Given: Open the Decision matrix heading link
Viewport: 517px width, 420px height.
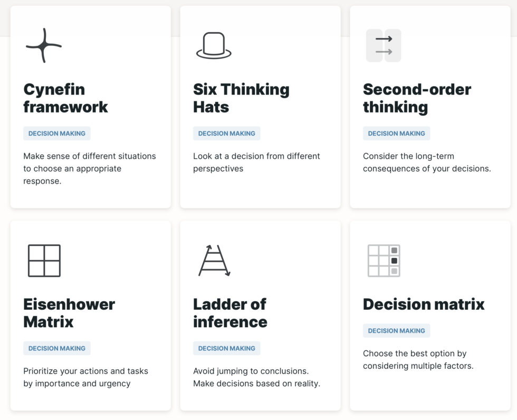Looking at the screenshot, I should pyautogui.click(x=424, y=304).
